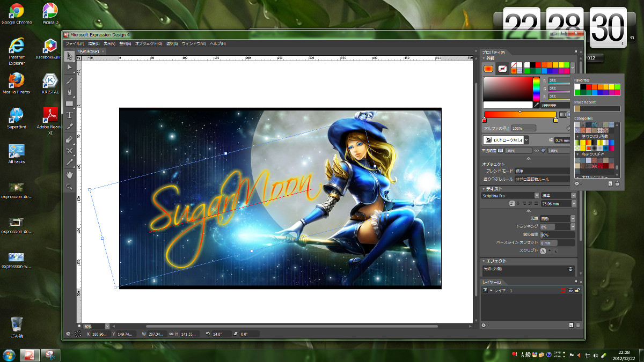Open the ブレンドモード dropdown
Viewport: 644px width, 362px height.
point(541,171)
